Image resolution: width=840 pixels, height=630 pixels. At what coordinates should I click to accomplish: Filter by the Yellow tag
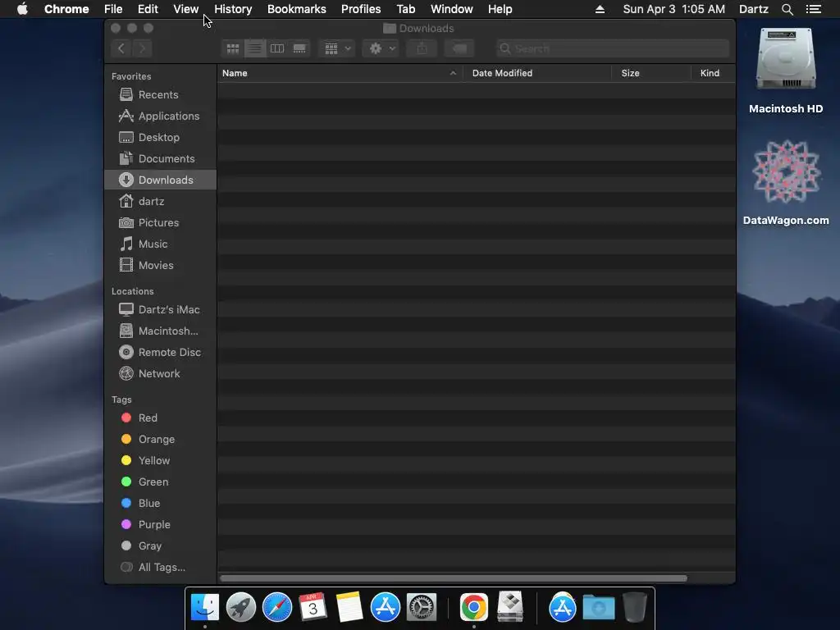tap(160, 461)
